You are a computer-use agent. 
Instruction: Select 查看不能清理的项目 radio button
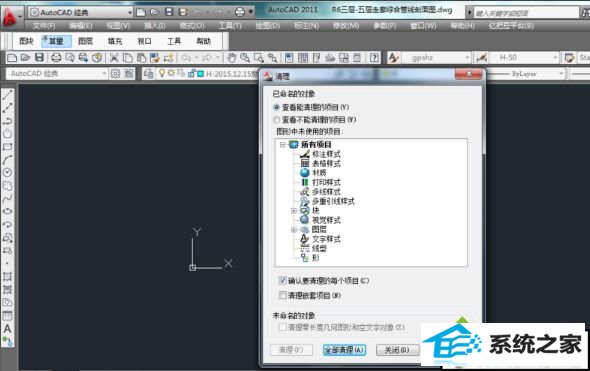277,120
